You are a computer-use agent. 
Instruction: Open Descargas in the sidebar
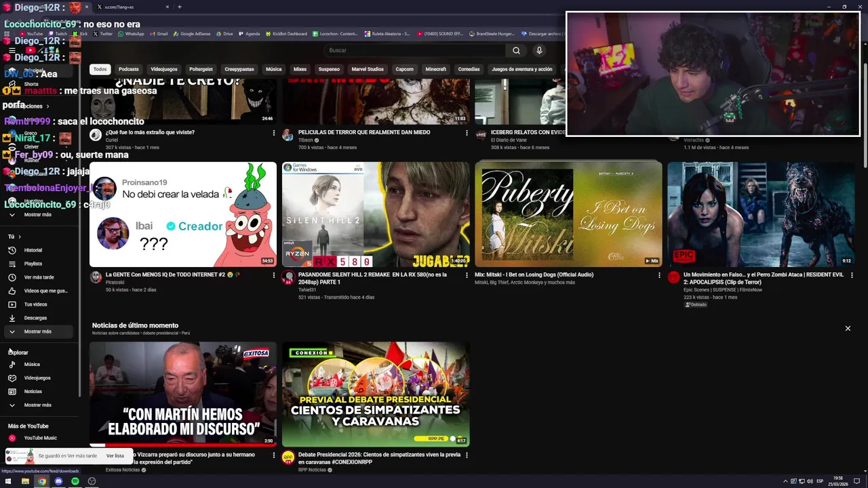click(35, 318)
